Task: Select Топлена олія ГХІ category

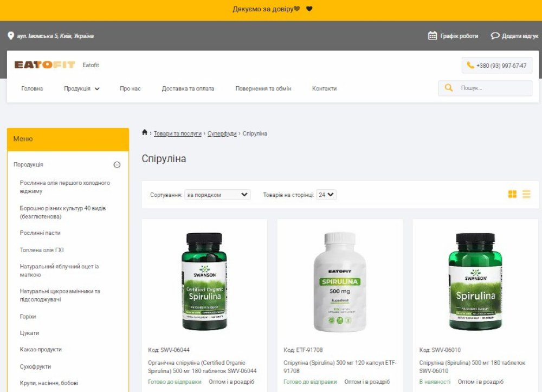Action: click(x=42, y=250)
